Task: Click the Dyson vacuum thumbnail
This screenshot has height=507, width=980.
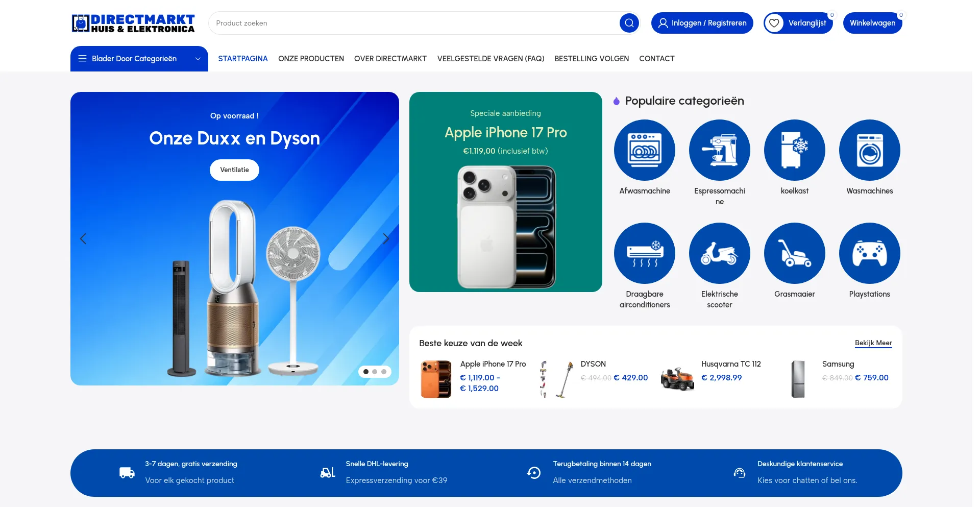Action: pos(557,379)
